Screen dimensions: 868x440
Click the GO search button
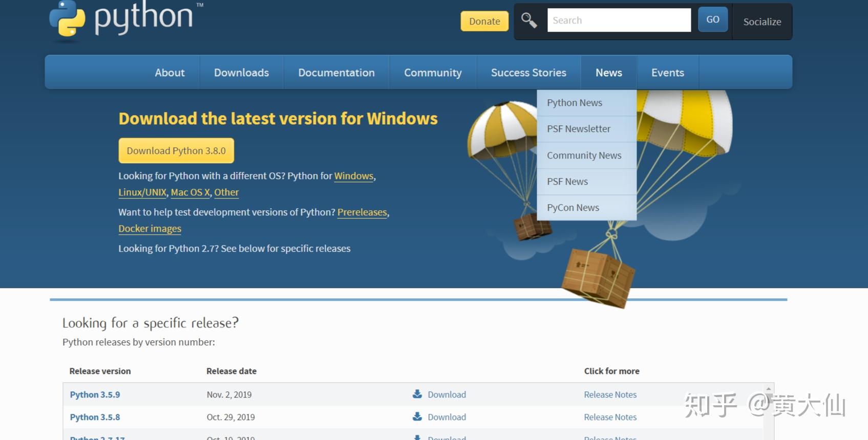[713, 19]
